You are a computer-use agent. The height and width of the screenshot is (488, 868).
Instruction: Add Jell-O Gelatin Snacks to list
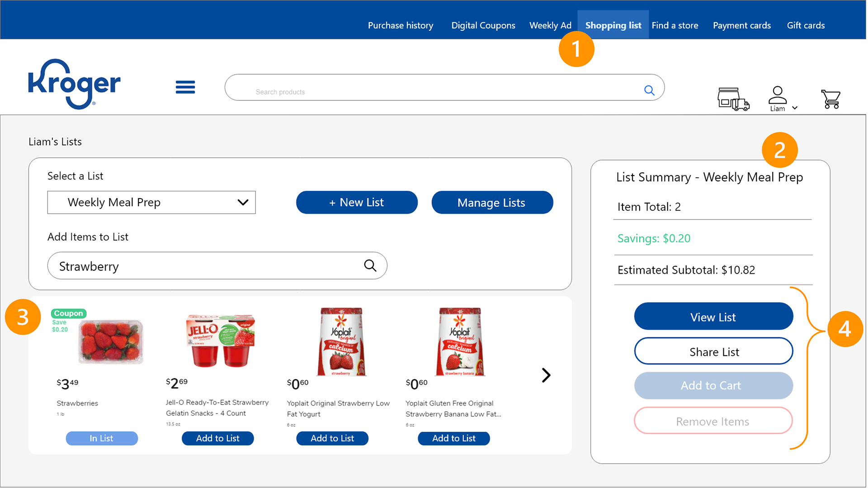pos(217,438)
